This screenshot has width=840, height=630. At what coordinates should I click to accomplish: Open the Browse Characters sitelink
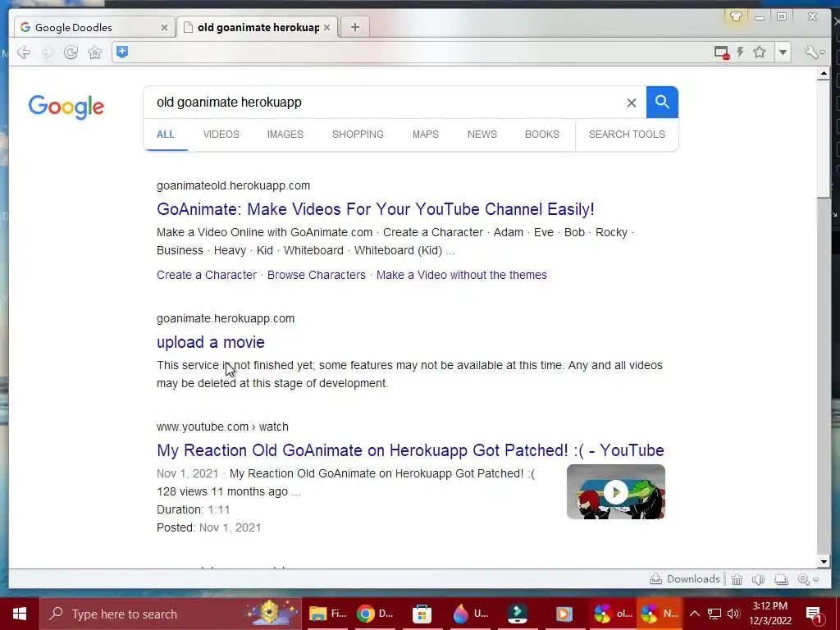coord(317,275)
